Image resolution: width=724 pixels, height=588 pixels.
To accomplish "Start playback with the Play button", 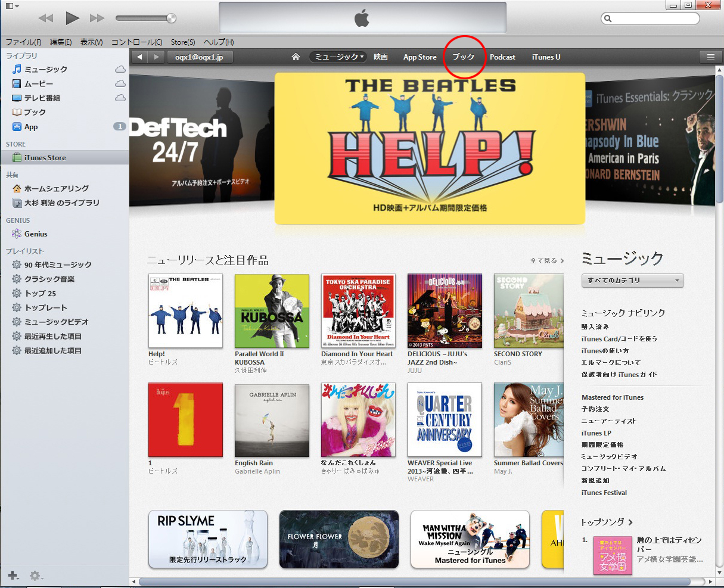I will point(72,18).
